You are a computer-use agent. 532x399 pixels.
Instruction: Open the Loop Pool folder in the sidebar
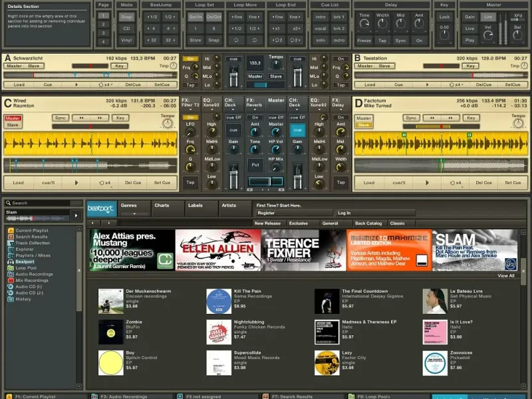pos(27,268)
